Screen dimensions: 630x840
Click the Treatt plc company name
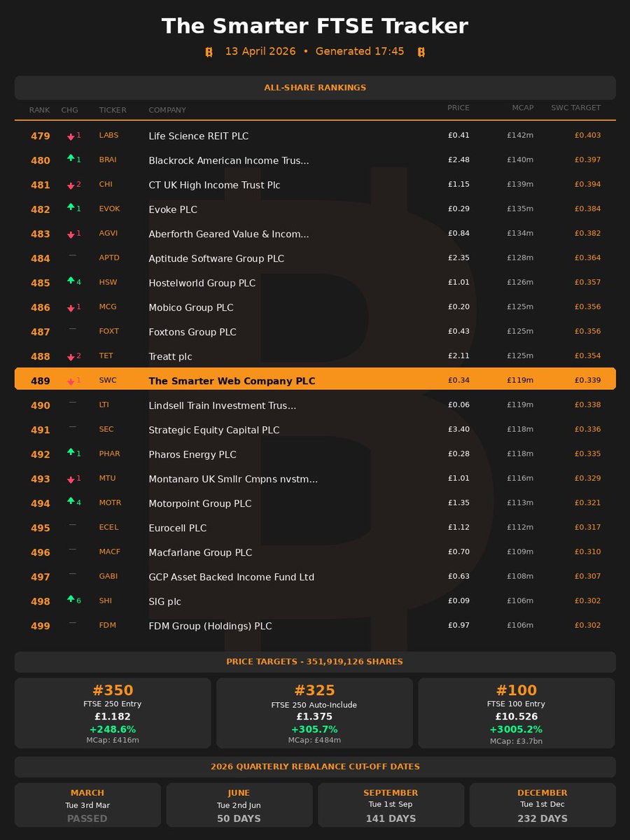170,357
